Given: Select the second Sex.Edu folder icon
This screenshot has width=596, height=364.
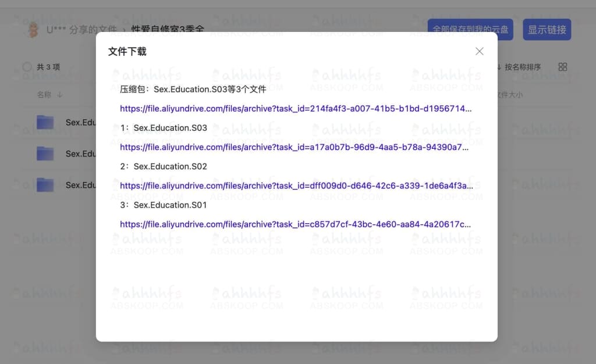Looking at the screenshot, I should point(45,154).
